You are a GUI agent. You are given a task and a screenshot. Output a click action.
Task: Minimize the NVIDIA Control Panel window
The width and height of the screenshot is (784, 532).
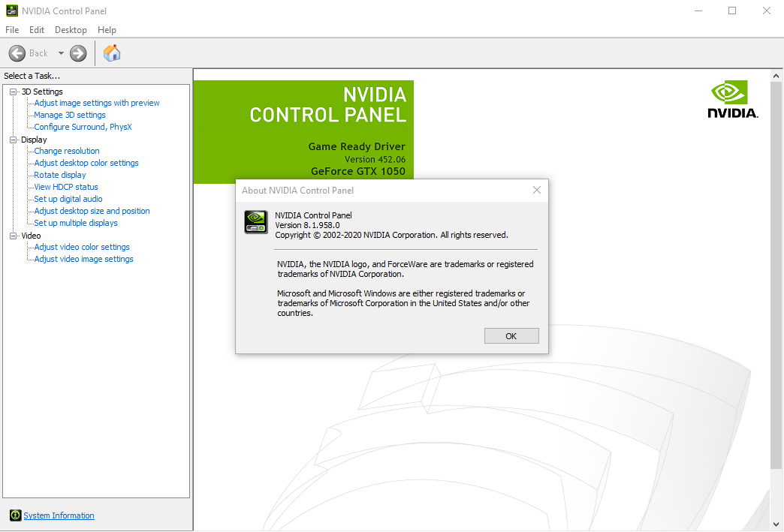pyautogui.click(x=698, y=11)
